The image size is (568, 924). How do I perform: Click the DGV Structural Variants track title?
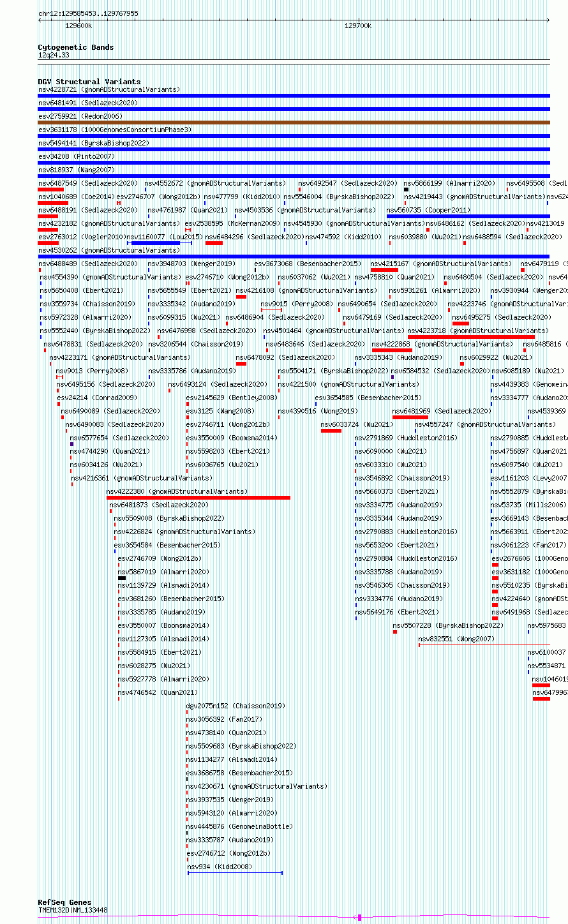89,82
